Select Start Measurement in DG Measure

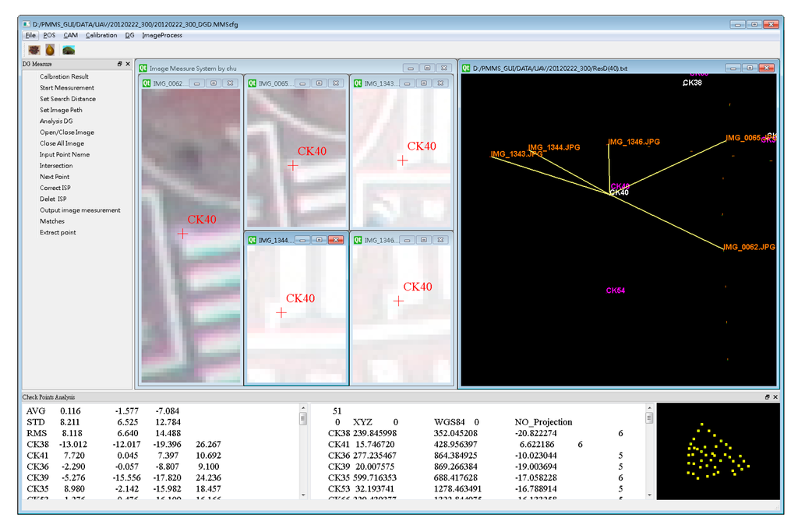point(67,88)
